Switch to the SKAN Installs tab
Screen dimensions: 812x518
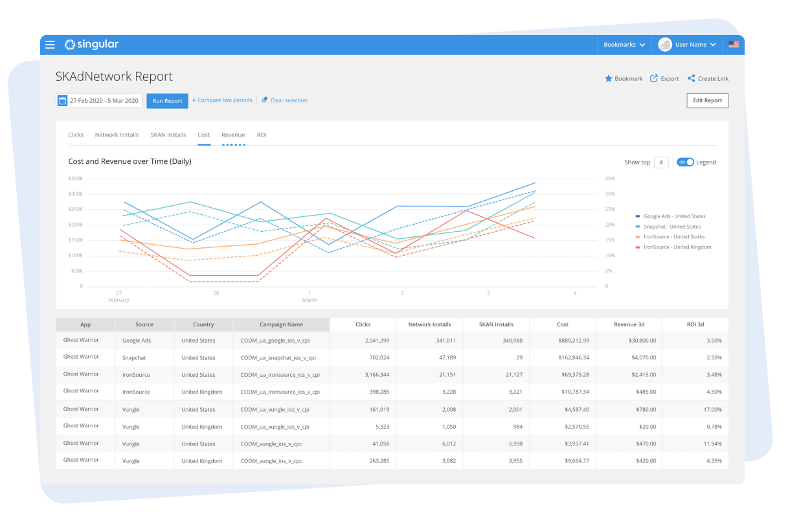168,135
